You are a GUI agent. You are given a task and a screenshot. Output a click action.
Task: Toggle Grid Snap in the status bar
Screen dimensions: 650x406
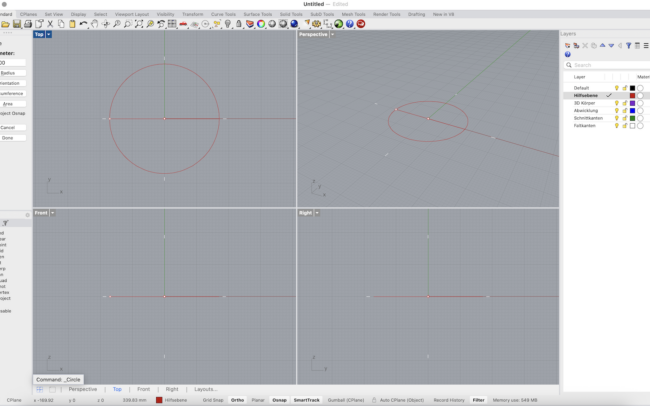[213, 400]
